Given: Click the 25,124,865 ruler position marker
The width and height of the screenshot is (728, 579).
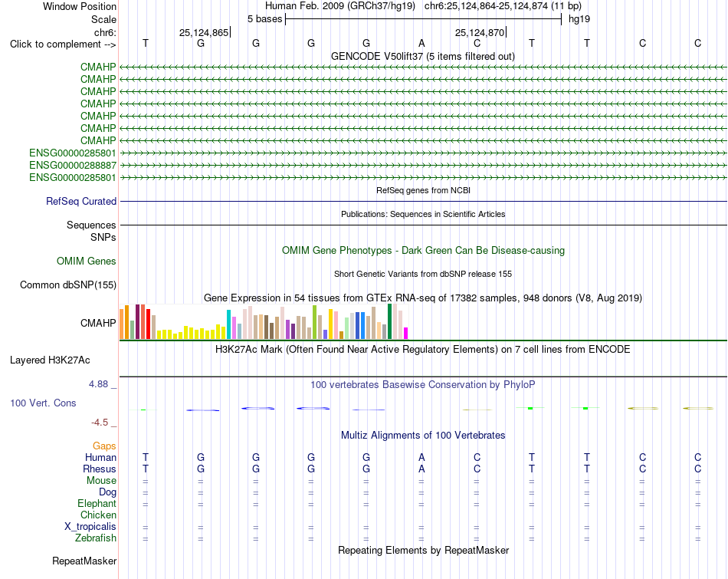Looking at the screenshot, I should point(204,32).
